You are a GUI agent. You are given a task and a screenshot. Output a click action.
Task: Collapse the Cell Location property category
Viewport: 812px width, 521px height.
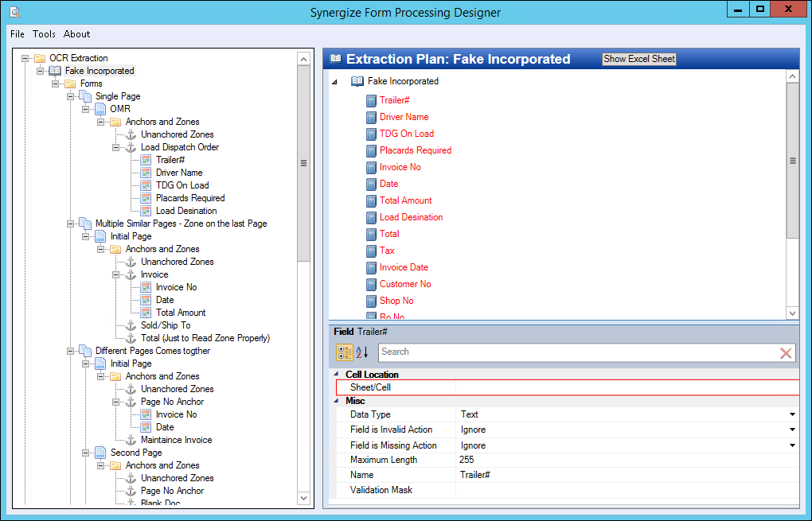(337, 375)
